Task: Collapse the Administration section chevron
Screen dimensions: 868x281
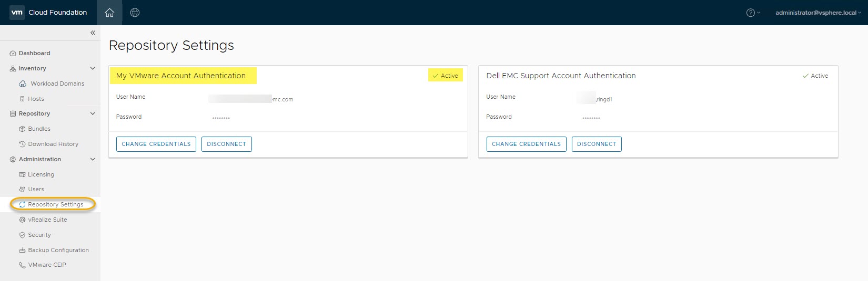Action: click(x=93, y=159)
